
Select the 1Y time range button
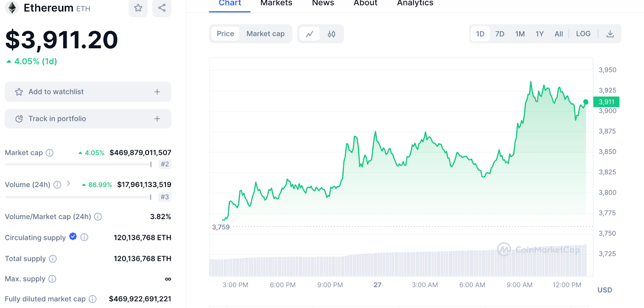[x=539, y=34]
